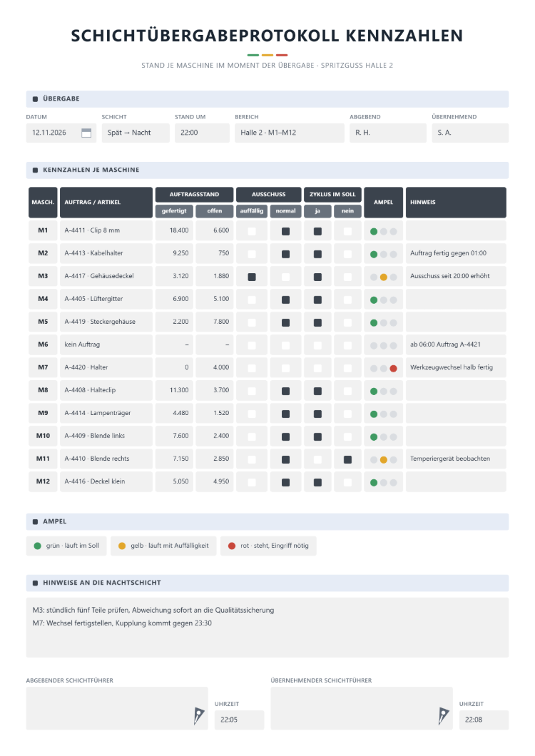
Task: Click gefertigt value 18.400 for M1
Action: coord(174,230)
